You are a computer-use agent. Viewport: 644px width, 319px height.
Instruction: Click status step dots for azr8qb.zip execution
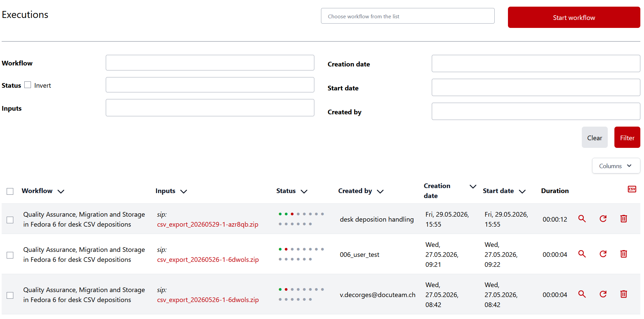tap(301, 219)
